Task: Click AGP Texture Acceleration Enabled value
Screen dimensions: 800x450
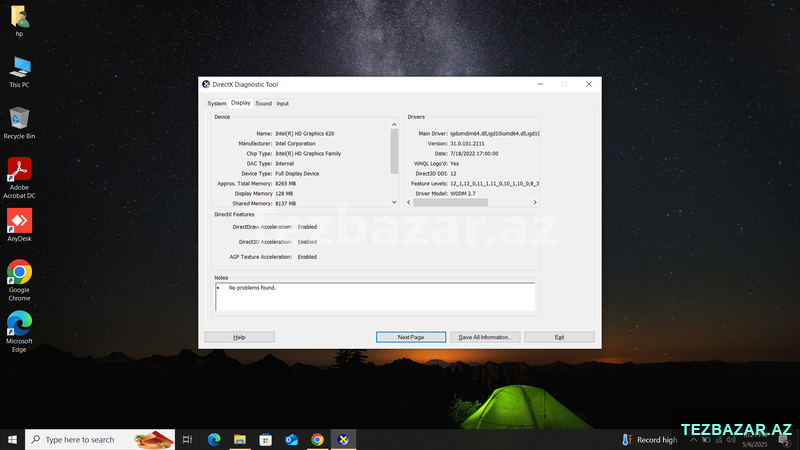Action: pyautogui.click(x=307, y=257)
